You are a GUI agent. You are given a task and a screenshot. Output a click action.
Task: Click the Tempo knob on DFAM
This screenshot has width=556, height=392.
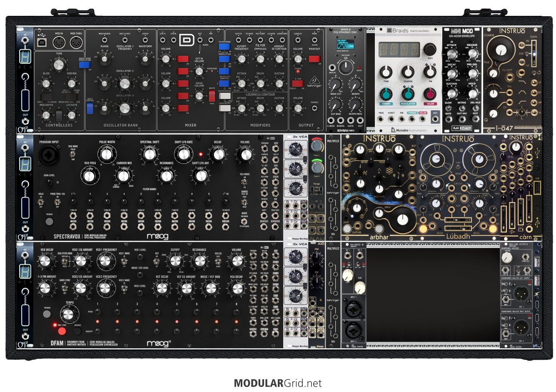tap(69, 314)
